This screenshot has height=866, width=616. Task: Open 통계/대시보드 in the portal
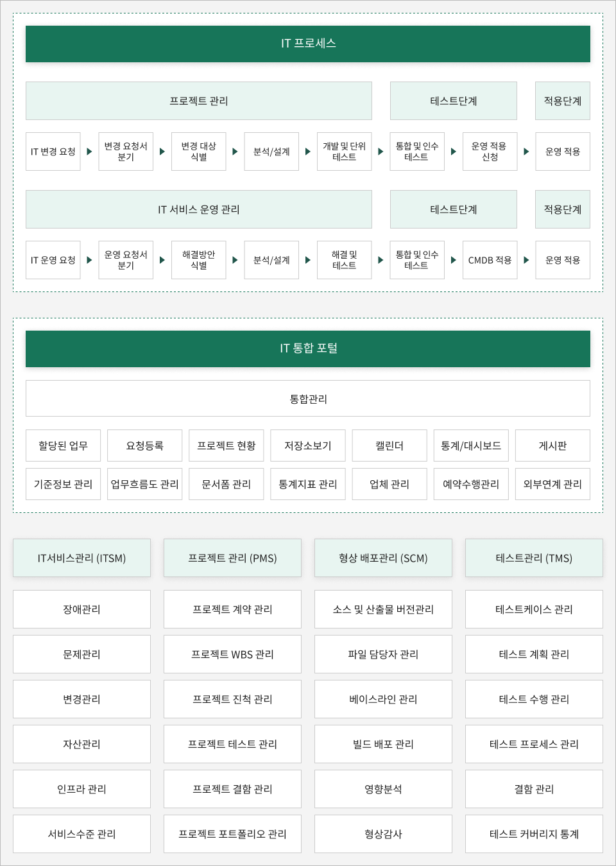pos(471,446)
